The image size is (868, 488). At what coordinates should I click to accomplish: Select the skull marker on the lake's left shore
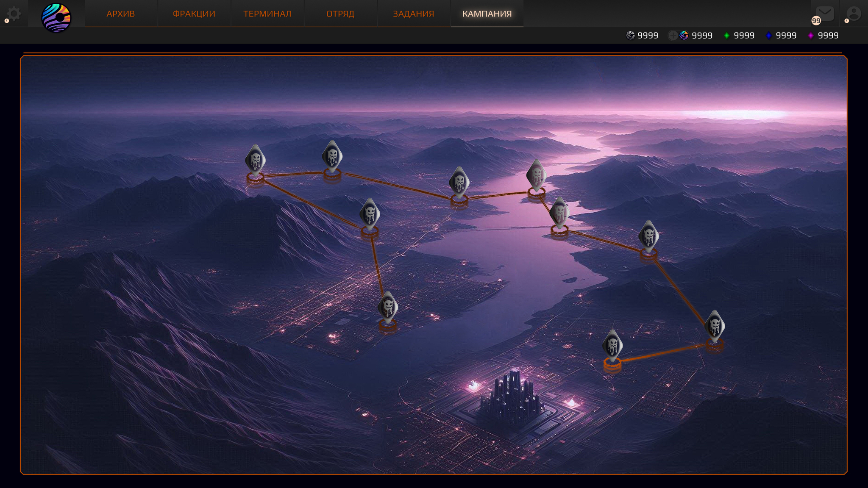coord(459,183)
